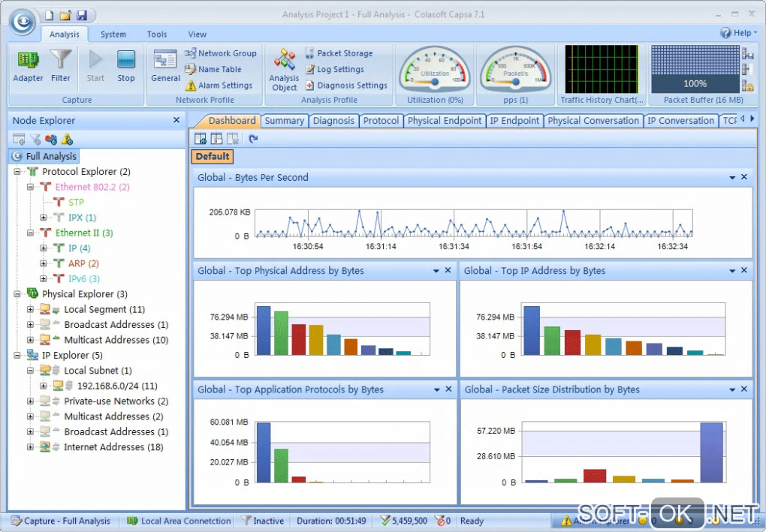Image resolution: width=766 pixels, height=532 pixels.
Task: Click the first Node Explorer toolbar icon
Action: pos(19,140)
